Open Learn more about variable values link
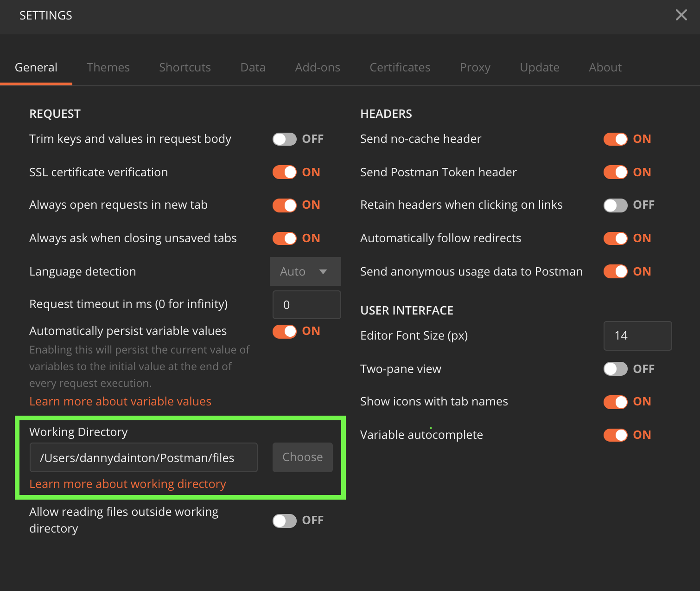 pos(121,401)
